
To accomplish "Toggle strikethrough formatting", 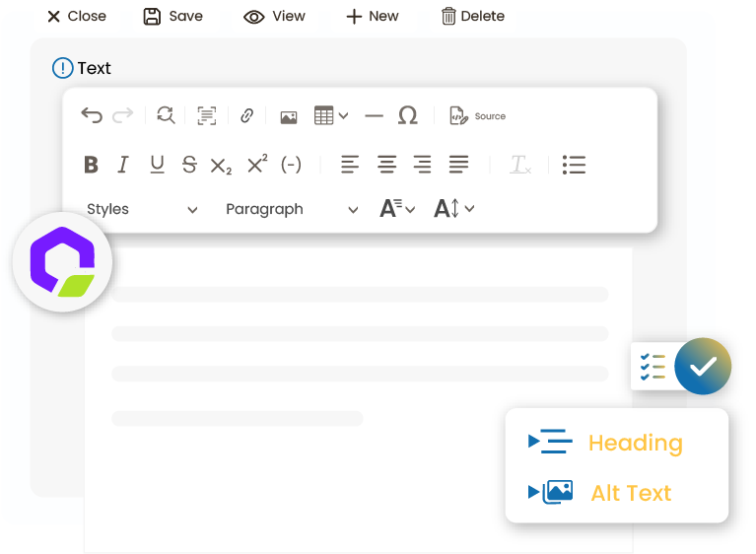I will click(x=189, y=165).
